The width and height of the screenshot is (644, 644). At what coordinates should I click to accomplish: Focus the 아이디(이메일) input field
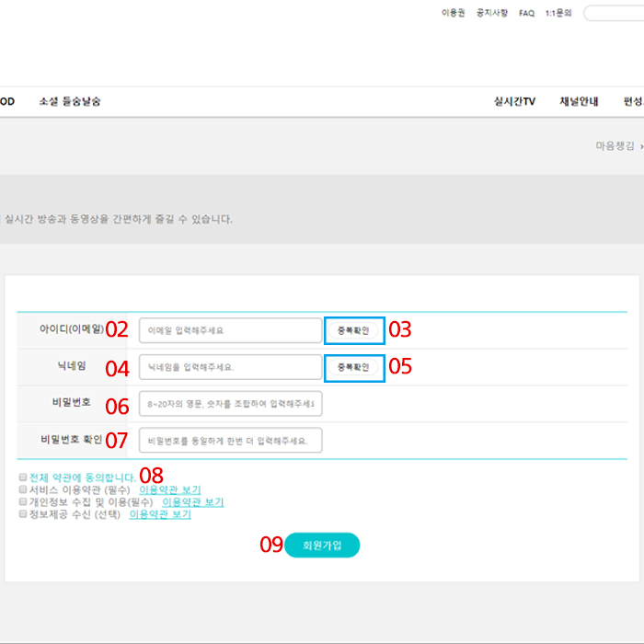click(230, 330)
